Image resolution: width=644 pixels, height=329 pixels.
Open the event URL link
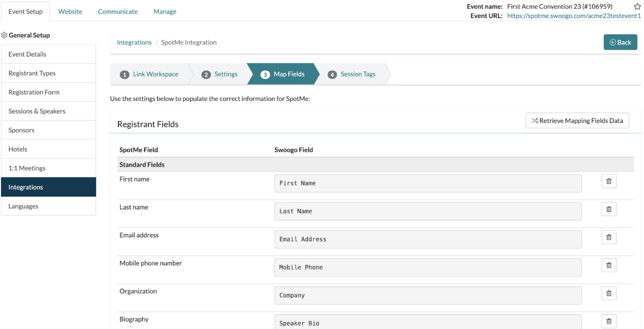point(573,16)
